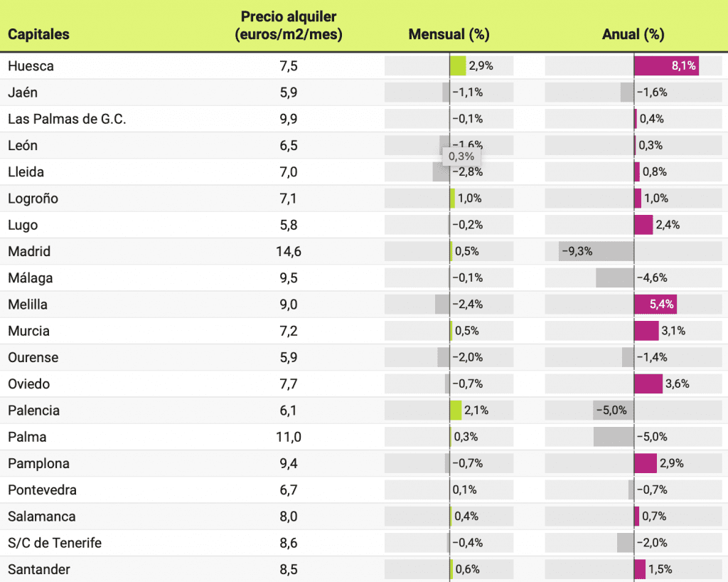The width and height of the screenshot is (728, 582).
Task: Click the Precio alquiler column header
Action: (289, 26)
